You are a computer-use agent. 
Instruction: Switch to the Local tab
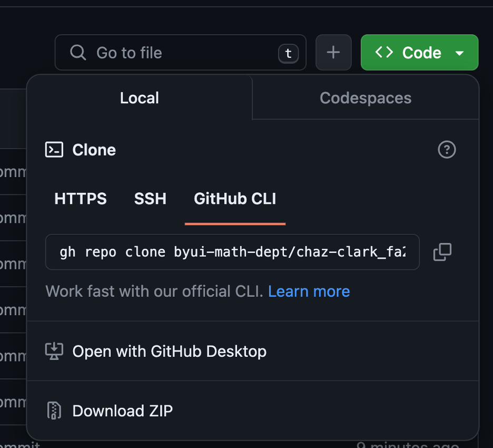(139, 98)
